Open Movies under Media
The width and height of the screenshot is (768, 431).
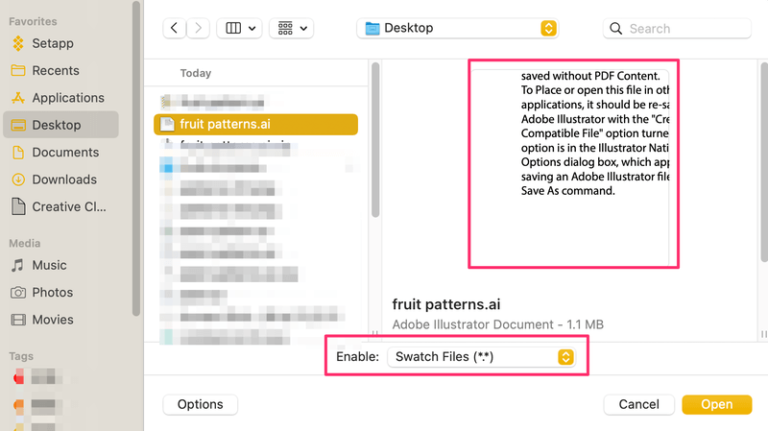coord(52,319)
